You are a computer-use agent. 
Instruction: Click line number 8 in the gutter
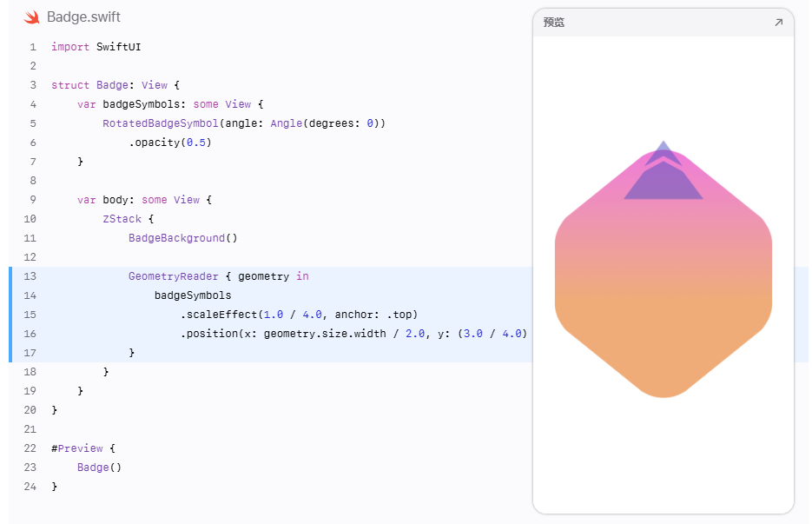pos(33,181)
